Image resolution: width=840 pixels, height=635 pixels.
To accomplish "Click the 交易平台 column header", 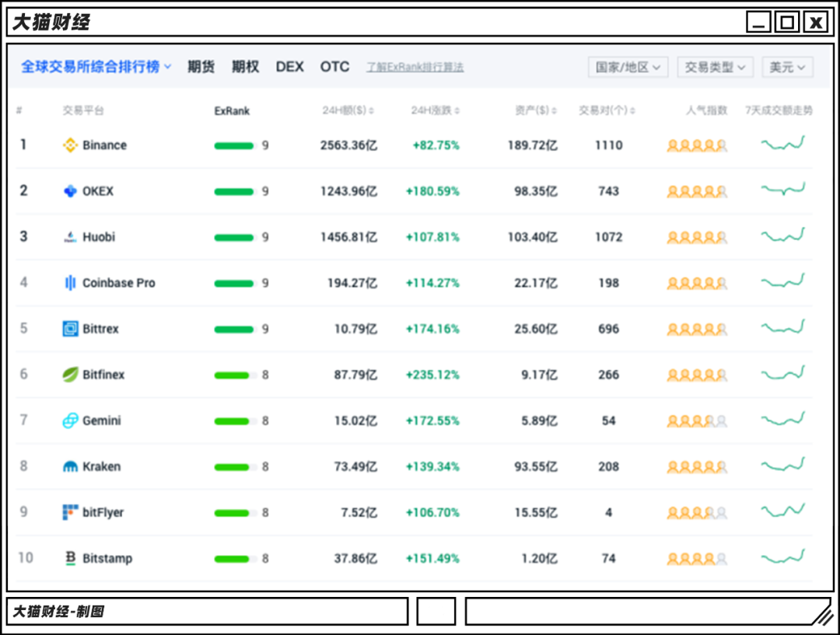I will point(83,110).
